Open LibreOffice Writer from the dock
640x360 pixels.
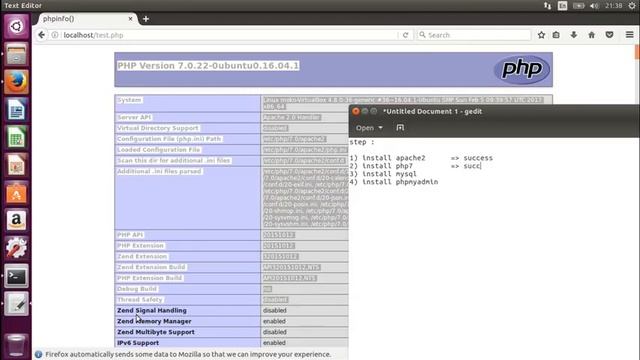(x=16, y=109)
